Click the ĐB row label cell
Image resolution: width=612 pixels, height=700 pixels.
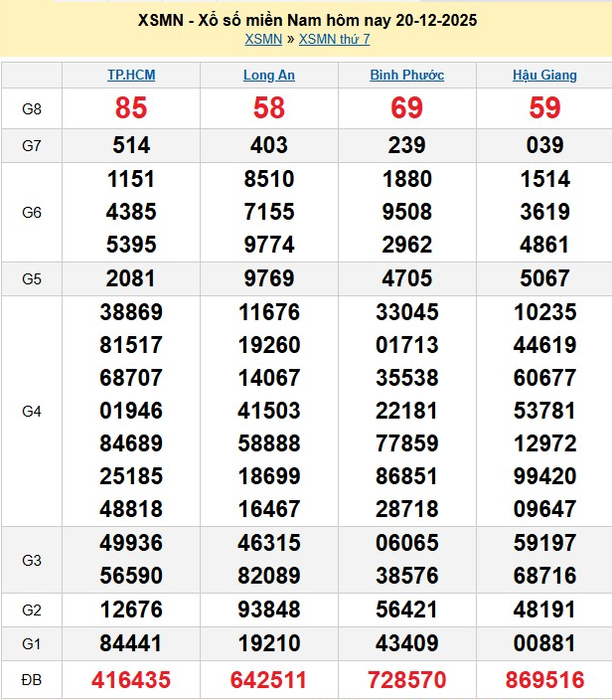point(32,680)
